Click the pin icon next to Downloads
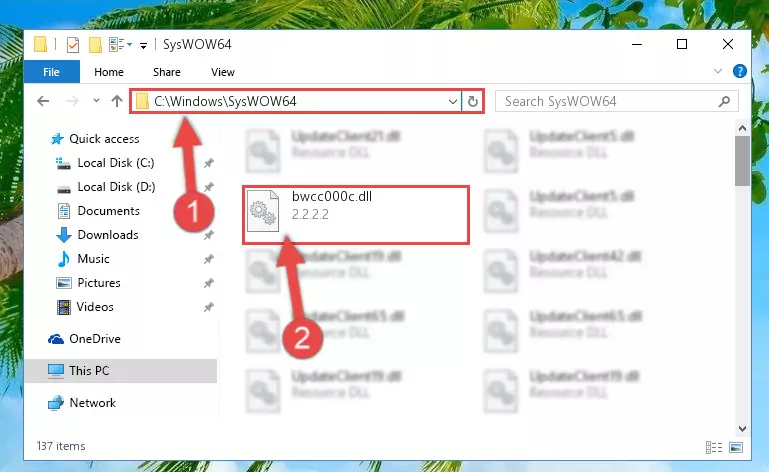The height and width of the screenshot is (472, 769). [209, 235]
